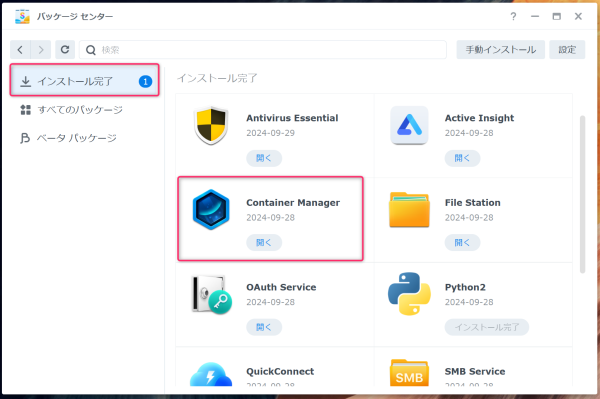The height and width of the screenshot is (399, 600).
Task: Click the Active Insight icon
Action: click(409, 125)
